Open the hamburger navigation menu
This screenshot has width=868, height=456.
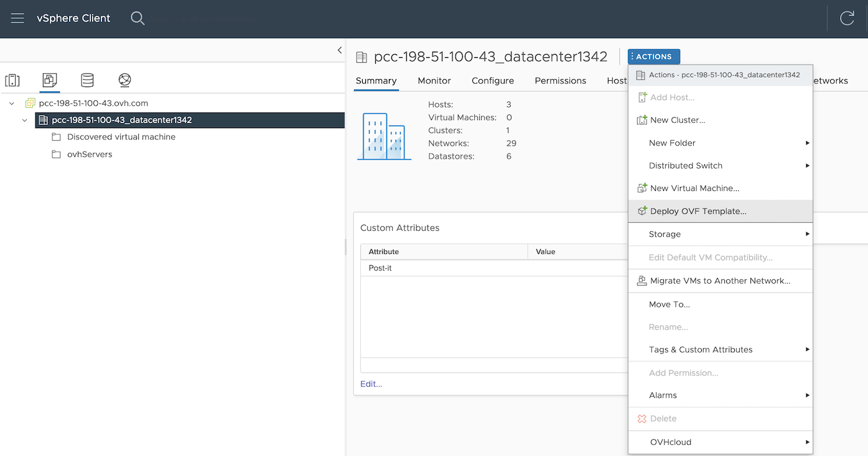17,18
